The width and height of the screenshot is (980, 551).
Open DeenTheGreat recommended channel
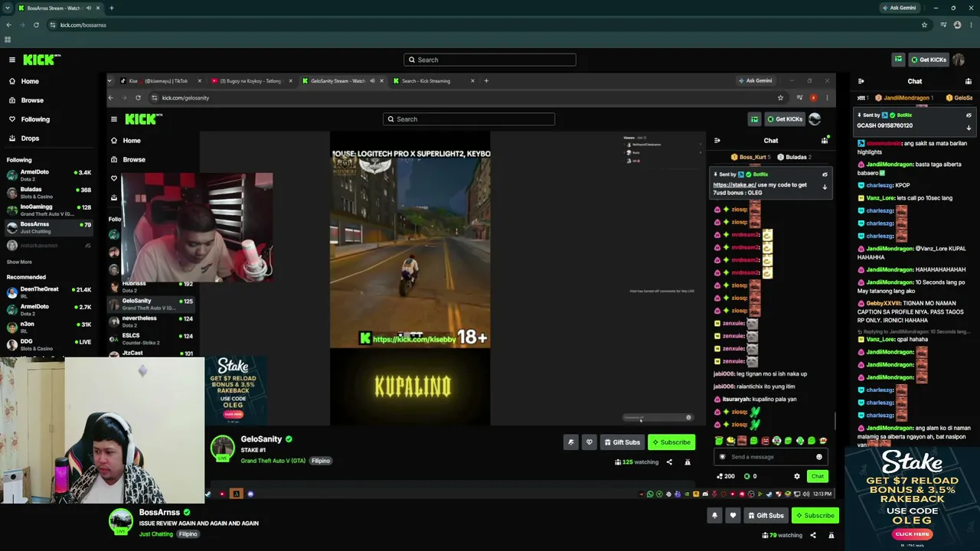pyautogui.click(x=48, y=292)
